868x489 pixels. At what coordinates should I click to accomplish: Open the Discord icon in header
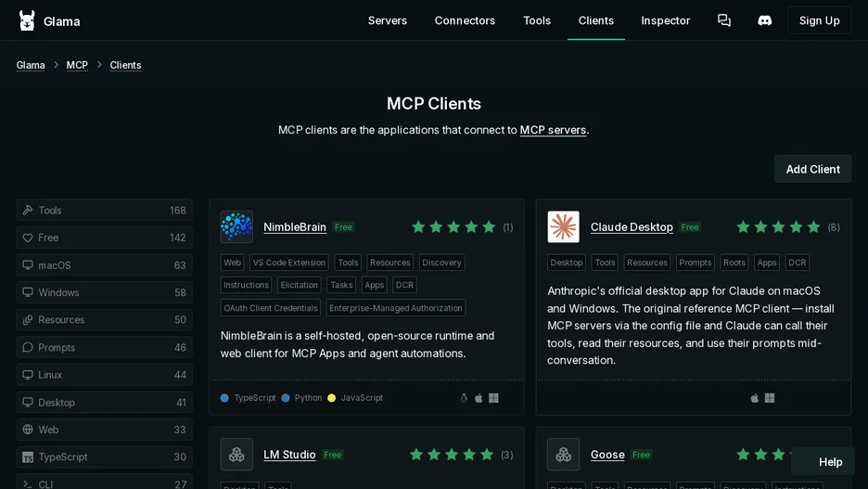click(x=764, y=20)
